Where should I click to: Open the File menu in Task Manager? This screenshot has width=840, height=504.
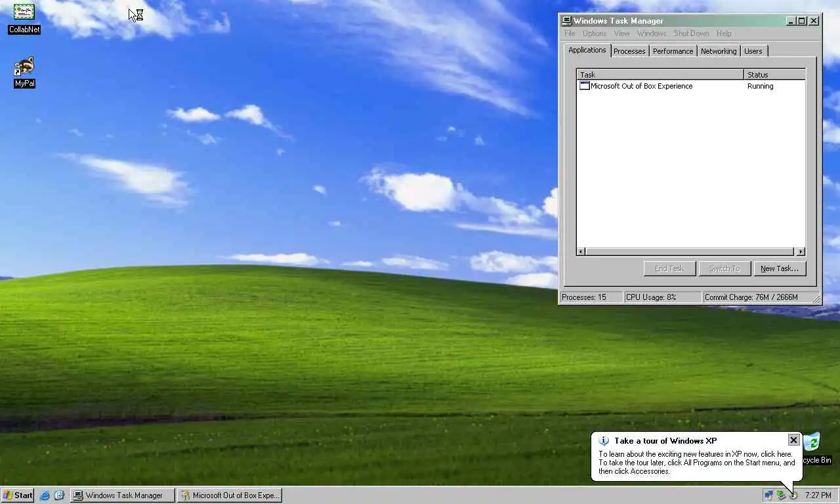570,33
